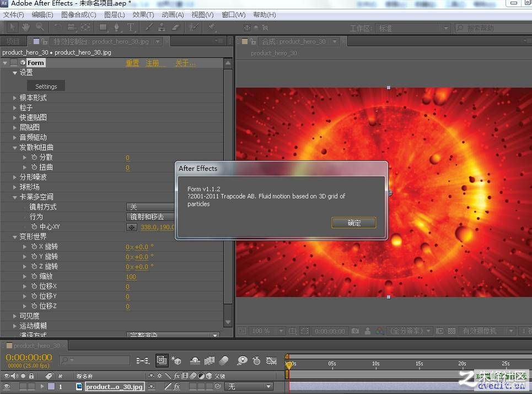
Task: Click the 中心XY crosshair point picker
Action: tap(132, 227)
